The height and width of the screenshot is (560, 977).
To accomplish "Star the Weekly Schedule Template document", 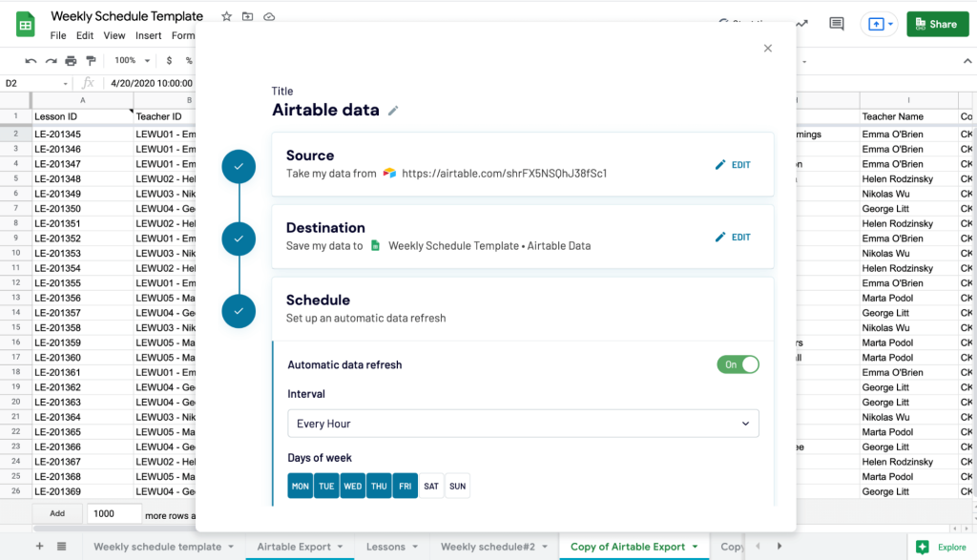I will click(x=225, y=16).
